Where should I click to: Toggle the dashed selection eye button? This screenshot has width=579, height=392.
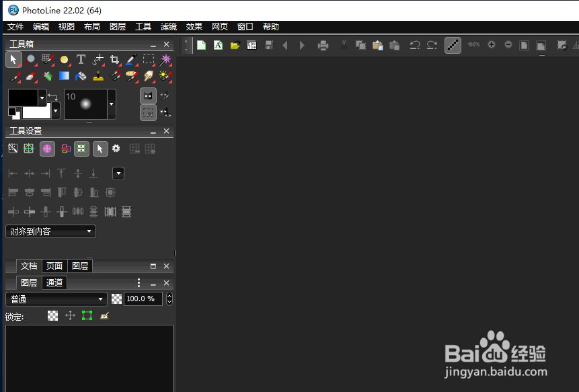(x=148, y=113)
